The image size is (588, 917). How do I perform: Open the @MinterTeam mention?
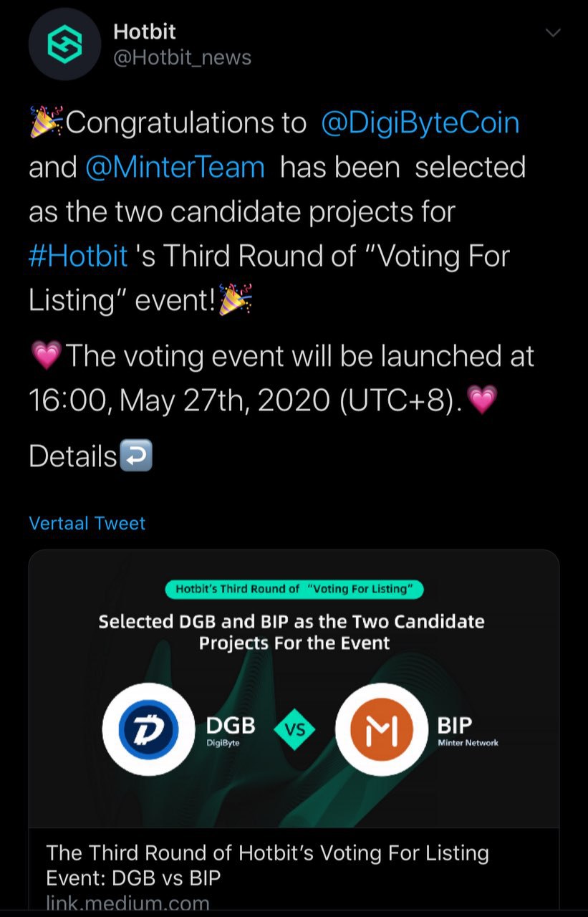coord(175,168)
